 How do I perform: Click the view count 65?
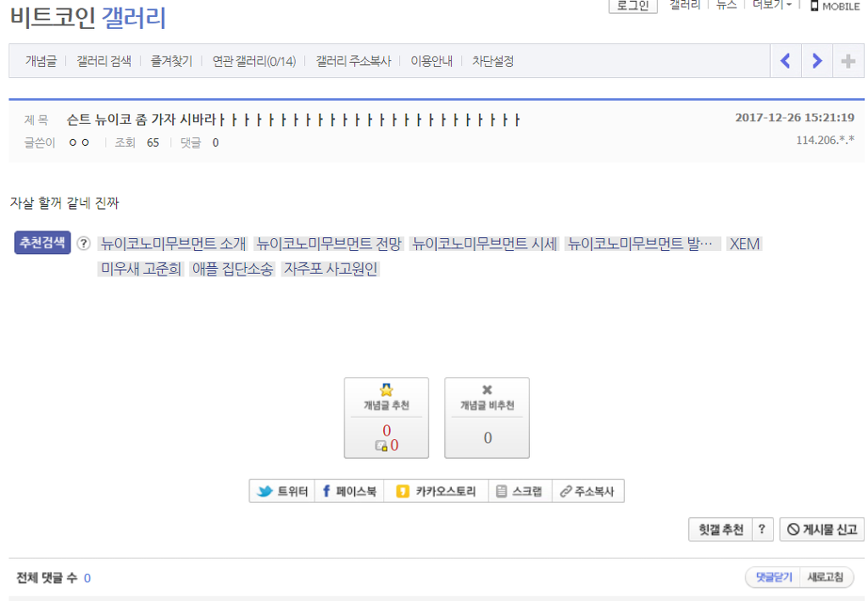pos(153,142)
